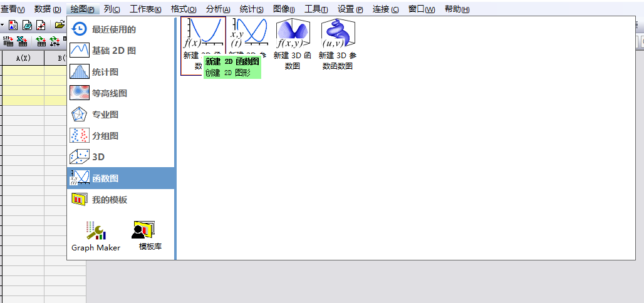The image size is (644, 303).
Task: Select the highlighted 函数图 function plot category
Action: (x=121, y=178)
